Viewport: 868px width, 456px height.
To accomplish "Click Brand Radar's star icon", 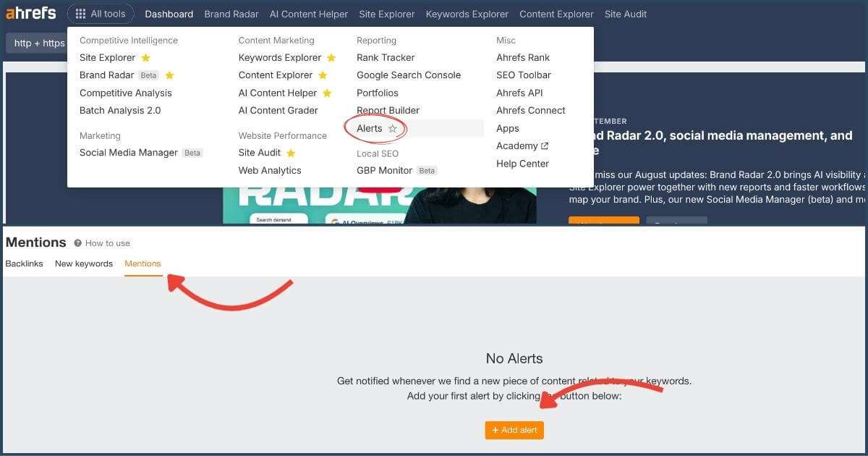I will [x=169, y=75].
